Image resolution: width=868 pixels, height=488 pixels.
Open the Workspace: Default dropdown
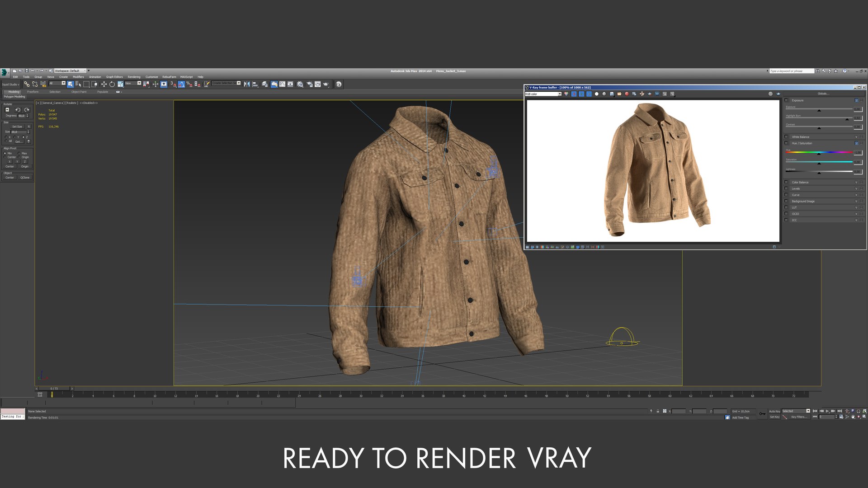70,71
